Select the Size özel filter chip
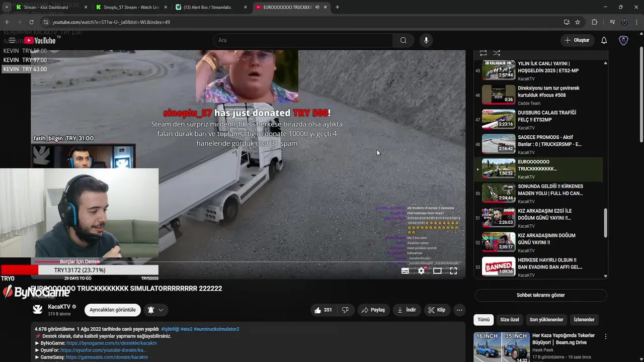The image size is (644, 362). tap(509, 320)
